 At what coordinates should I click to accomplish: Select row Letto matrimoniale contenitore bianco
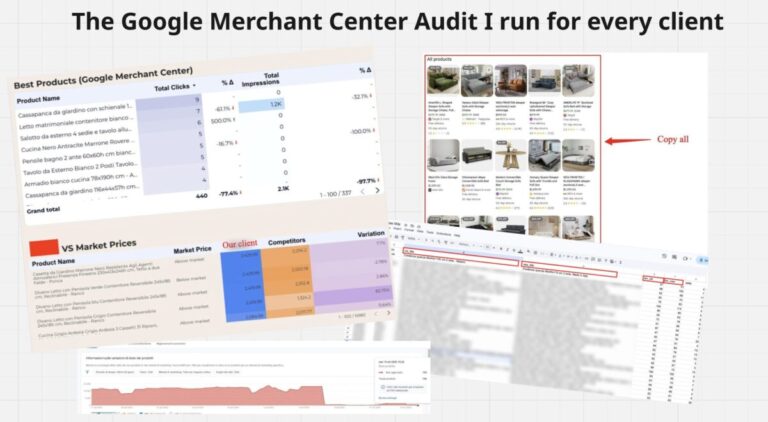click(x=76, y=122)
